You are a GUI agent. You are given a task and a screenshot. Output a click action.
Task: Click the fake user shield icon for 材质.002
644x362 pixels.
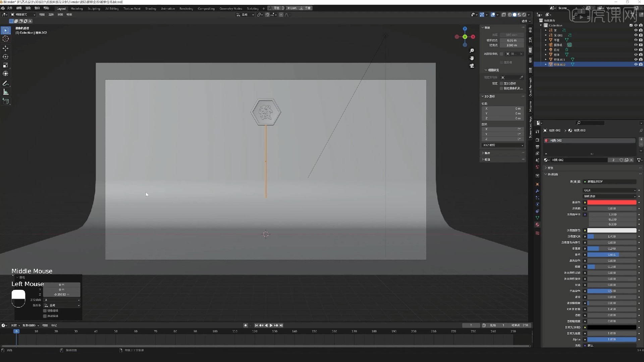tap(621, 160)
